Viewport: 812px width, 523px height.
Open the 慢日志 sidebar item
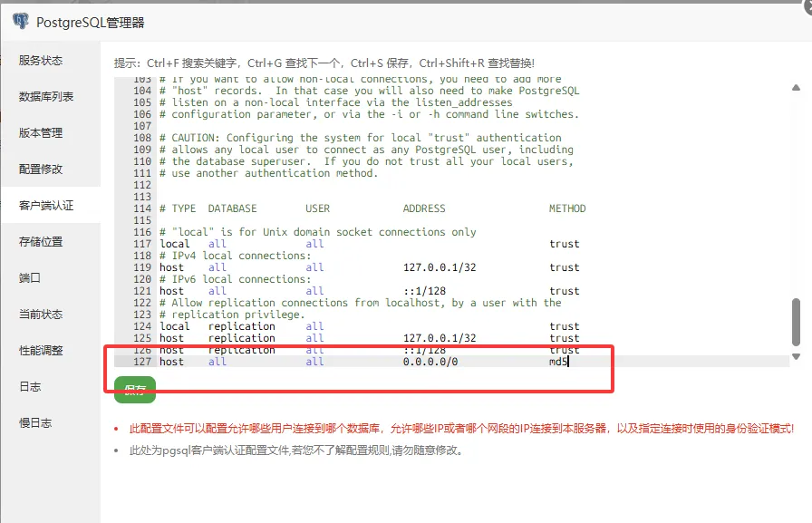[x=35, y=423]
